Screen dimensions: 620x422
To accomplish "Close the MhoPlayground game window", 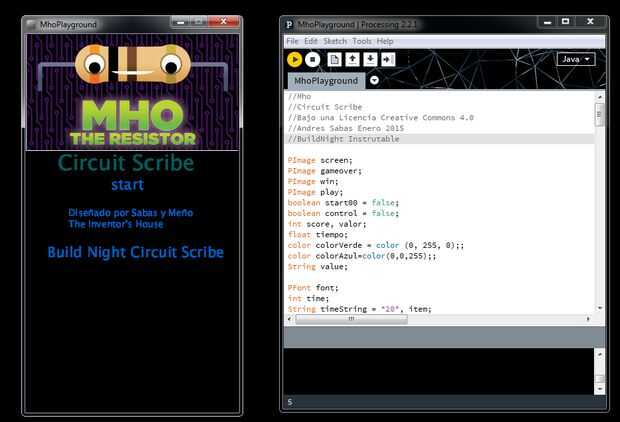I will point(223,21).
